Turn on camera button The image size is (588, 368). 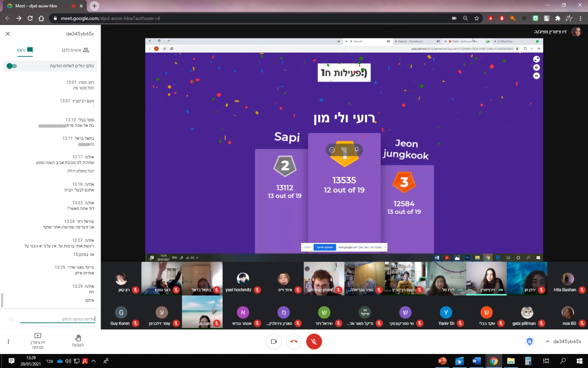coord(274,342)
